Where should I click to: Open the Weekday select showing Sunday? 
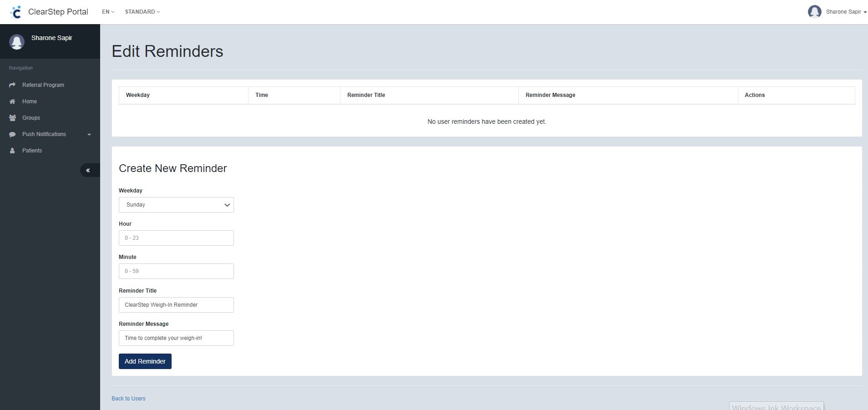pos(176,205)
